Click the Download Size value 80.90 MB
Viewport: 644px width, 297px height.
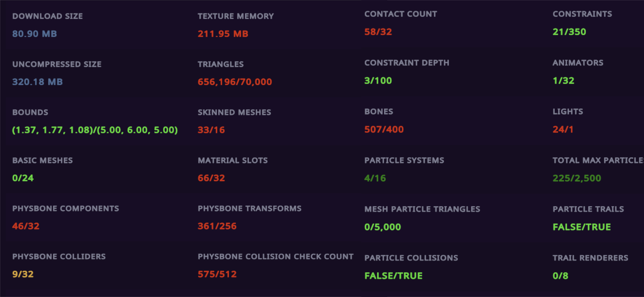[x=35, y=34]
